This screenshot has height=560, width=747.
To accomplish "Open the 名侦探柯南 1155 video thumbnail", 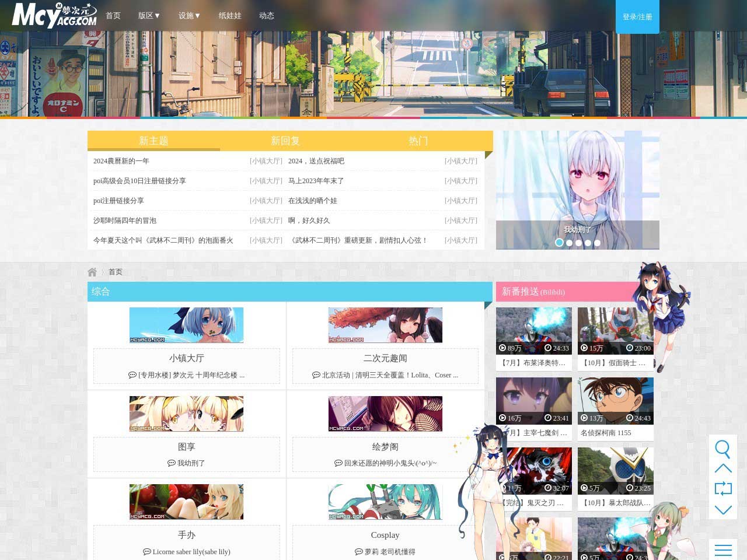I will [615, 401].
